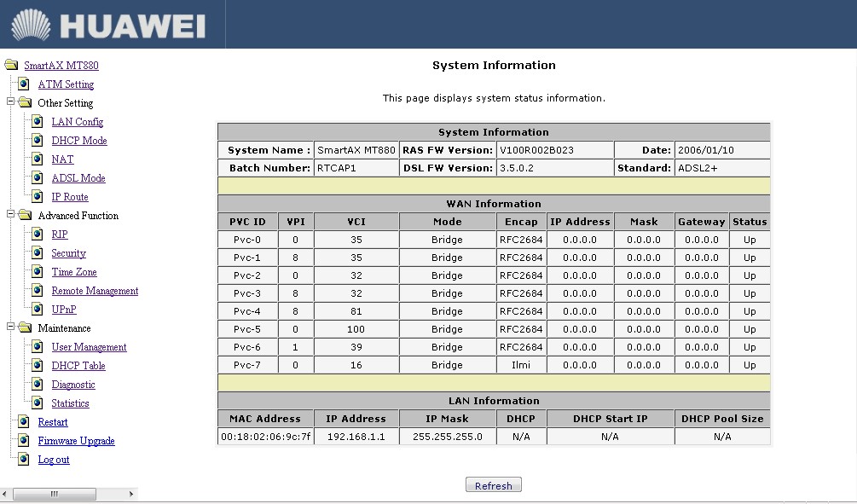This screenshot has height=504, width=857.
Task: Open the ATM Setting page
Action: 66,84
